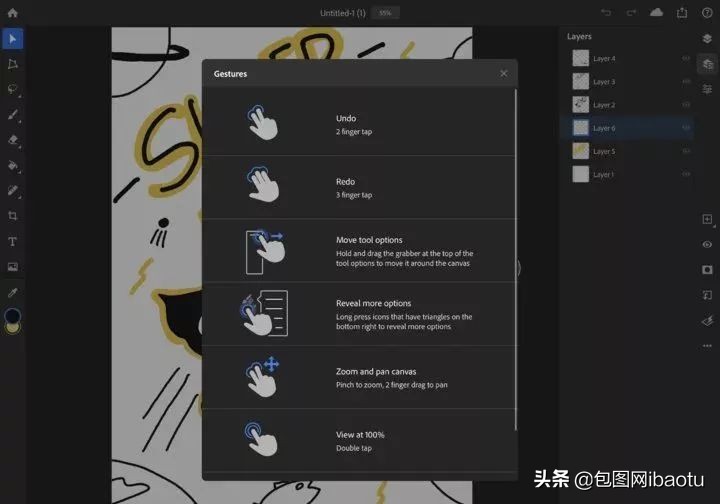Open cloud document status icon
The image size is (720, 504).
click(x=656, y=12)
